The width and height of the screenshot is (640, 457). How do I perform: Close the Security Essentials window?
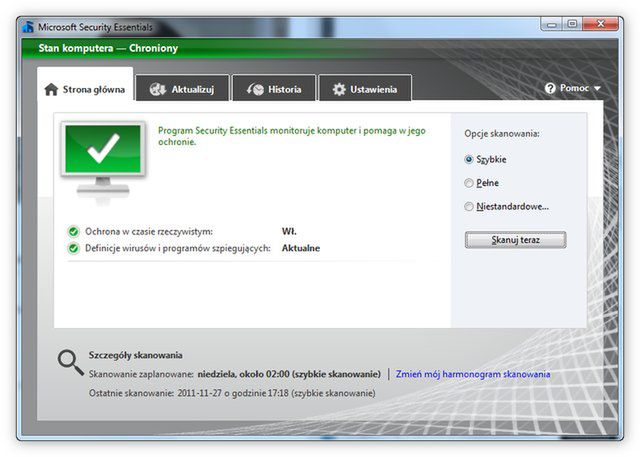[x=600, y=24]
